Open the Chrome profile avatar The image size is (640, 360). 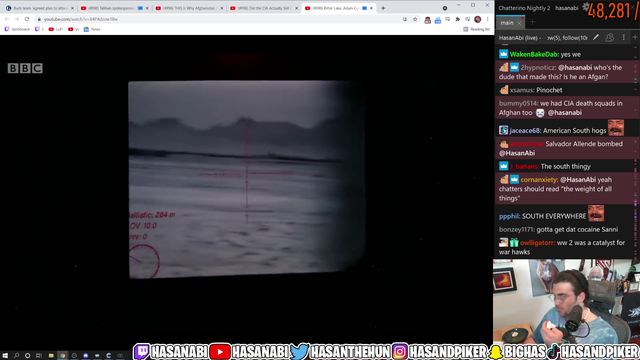tap(478, 19)
